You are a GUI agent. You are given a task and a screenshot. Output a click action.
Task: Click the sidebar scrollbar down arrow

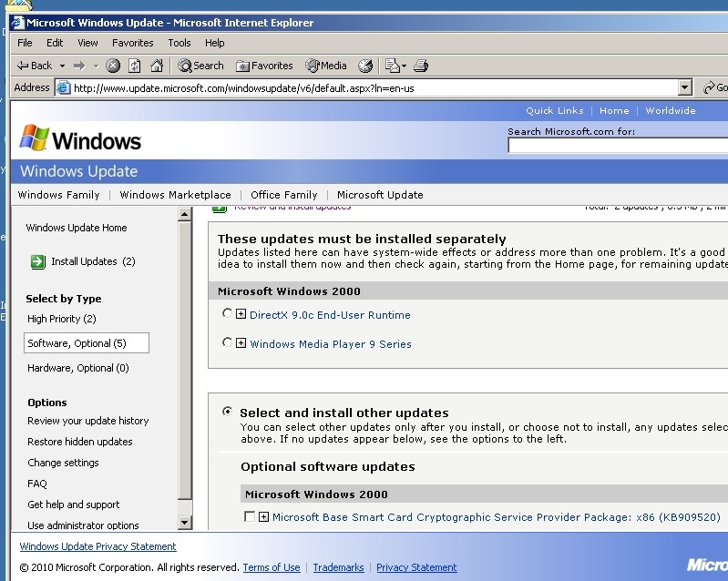pyautogui.click(x=184, y=523)
